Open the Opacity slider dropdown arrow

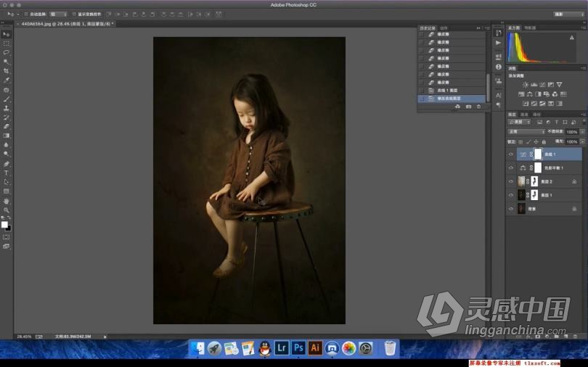pyautogui.click(x=582, y=132)
